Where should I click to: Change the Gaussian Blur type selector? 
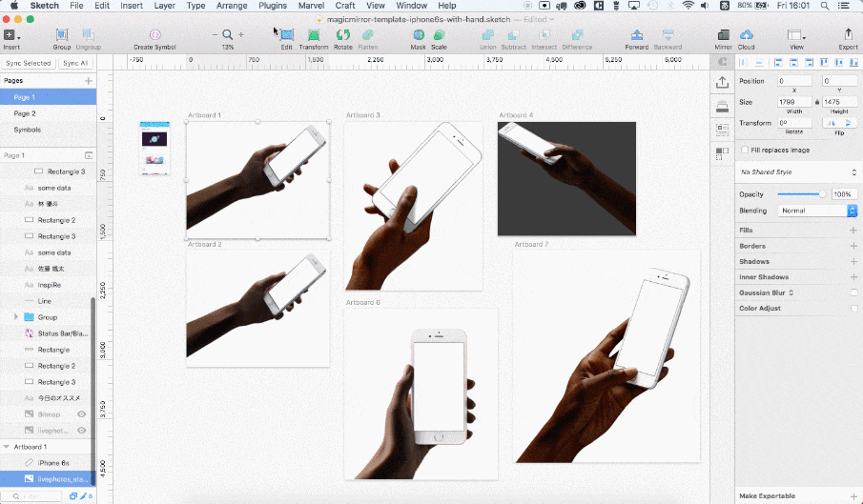[x=791, y=292]
